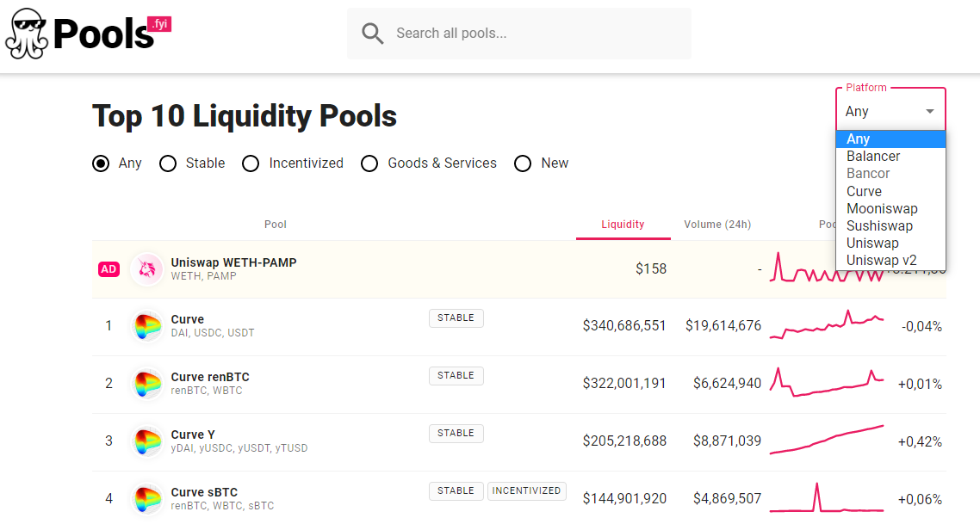The image size is (980, 524).
Task: Click liquidity value $144,901,920
Action: pos(624,498)
